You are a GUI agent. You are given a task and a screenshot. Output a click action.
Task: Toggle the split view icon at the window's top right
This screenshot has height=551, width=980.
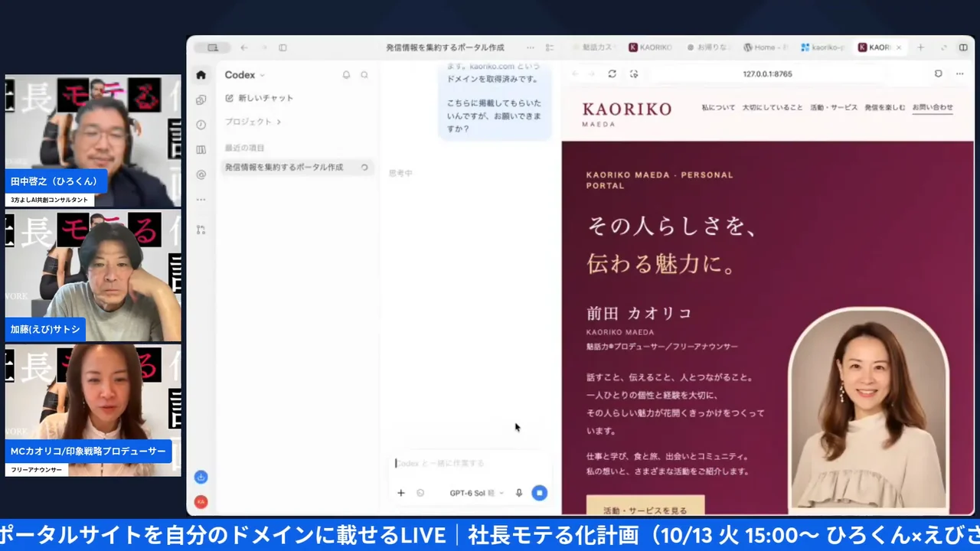coord(963,47)
